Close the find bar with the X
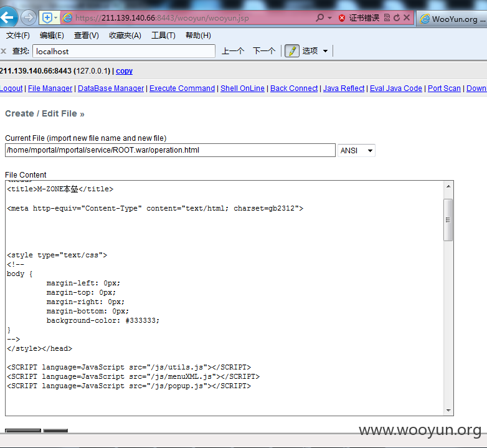 pos(3,51)
